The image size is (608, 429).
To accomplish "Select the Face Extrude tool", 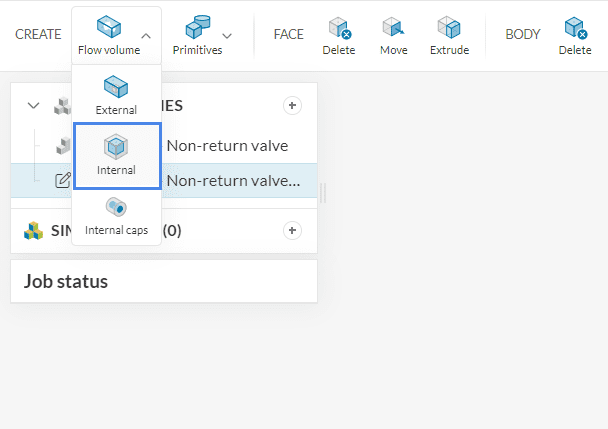I will tap(449, 35).
